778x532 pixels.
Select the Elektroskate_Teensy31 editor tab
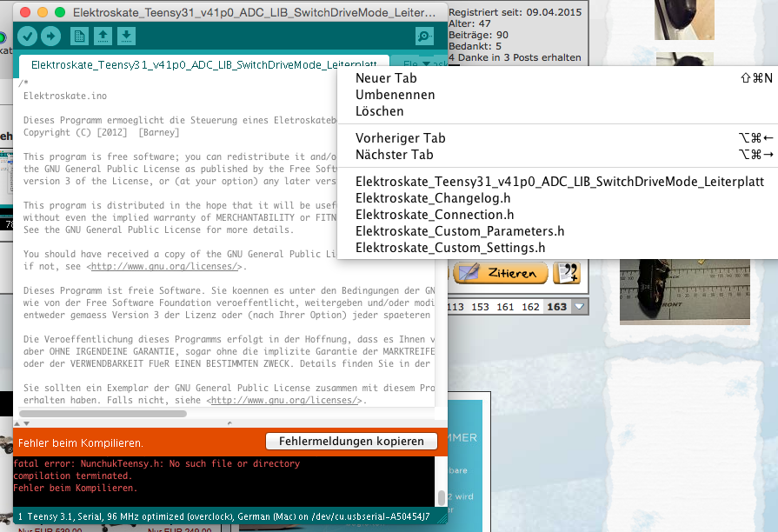[203, 65]
